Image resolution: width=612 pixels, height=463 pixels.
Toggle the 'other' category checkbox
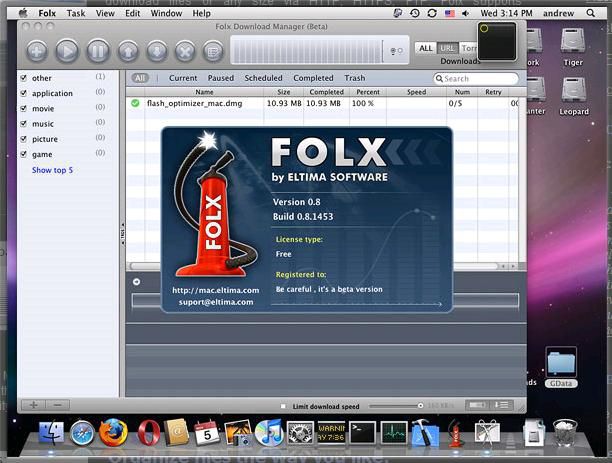coord(23,78)
